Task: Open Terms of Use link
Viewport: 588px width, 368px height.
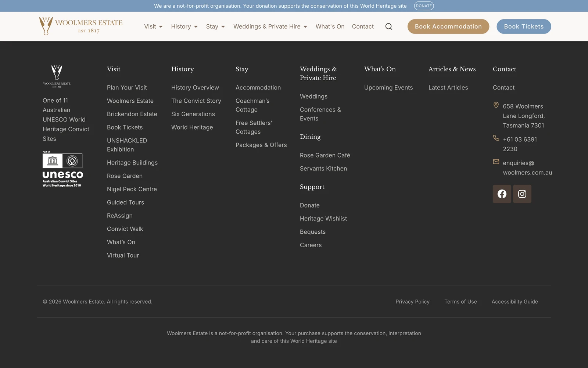Action: tap(460, 302)
